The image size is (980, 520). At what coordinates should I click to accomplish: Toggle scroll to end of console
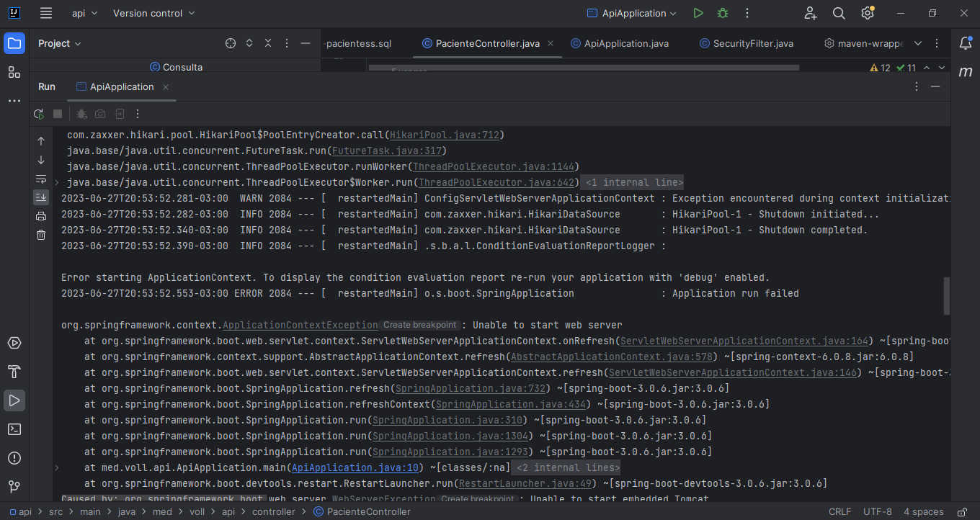(x=41, y=197)
